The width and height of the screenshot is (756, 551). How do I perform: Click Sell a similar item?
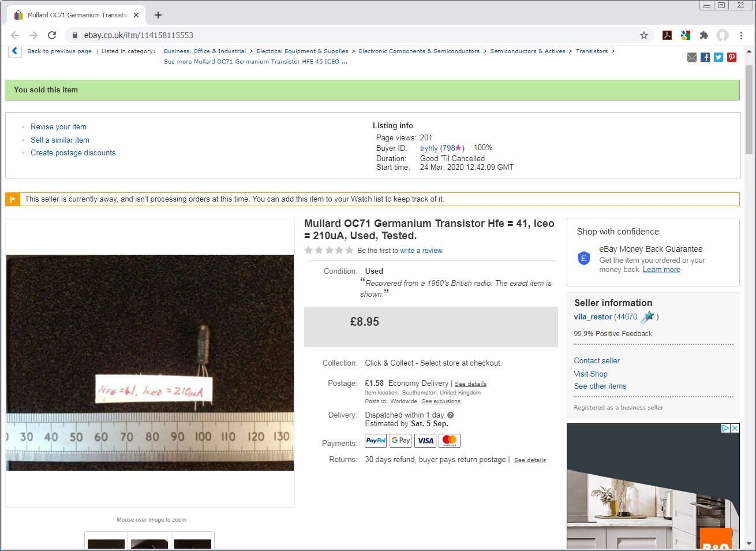click(x=60, y=140)
